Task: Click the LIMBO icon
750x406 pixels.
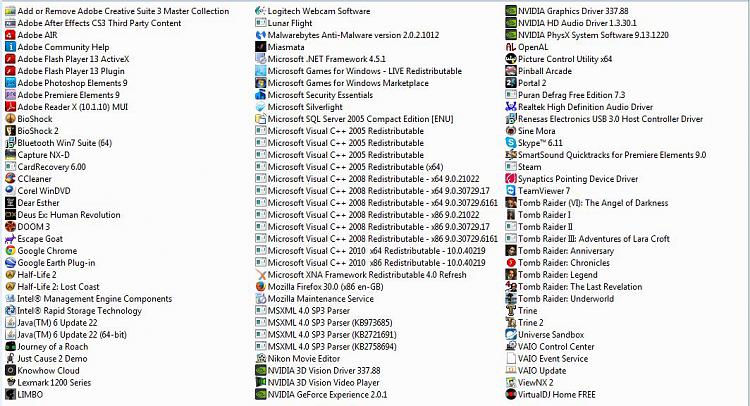Action: click(10, 395)
